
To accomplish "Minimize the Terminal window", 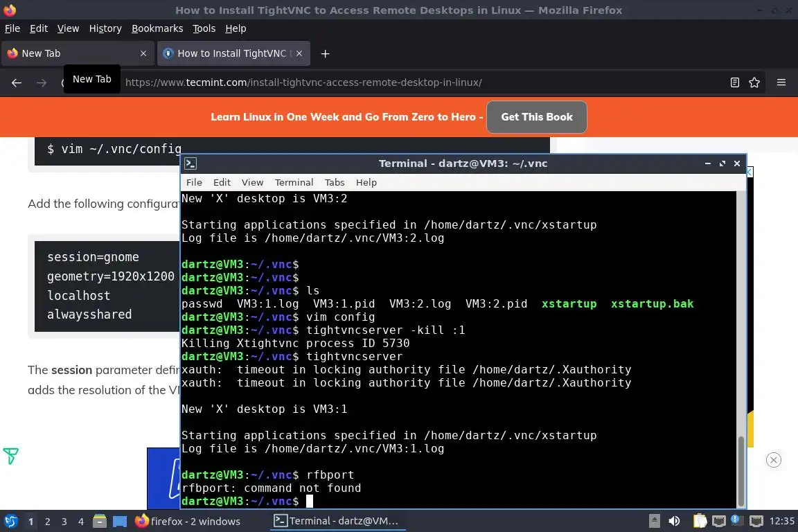I will pyautogui.click(x=707, y=163).
